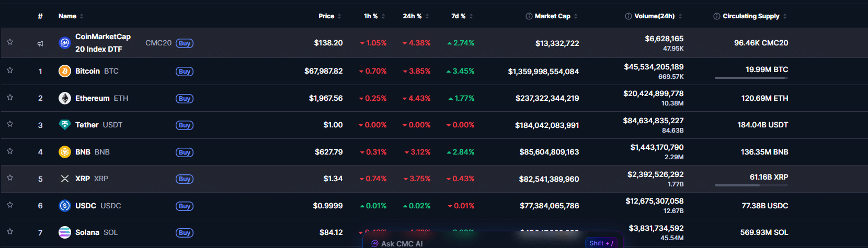Open CoinMarketCap 20 Index DTF page
The image size is (868, 248).
(x=102, y=43)
